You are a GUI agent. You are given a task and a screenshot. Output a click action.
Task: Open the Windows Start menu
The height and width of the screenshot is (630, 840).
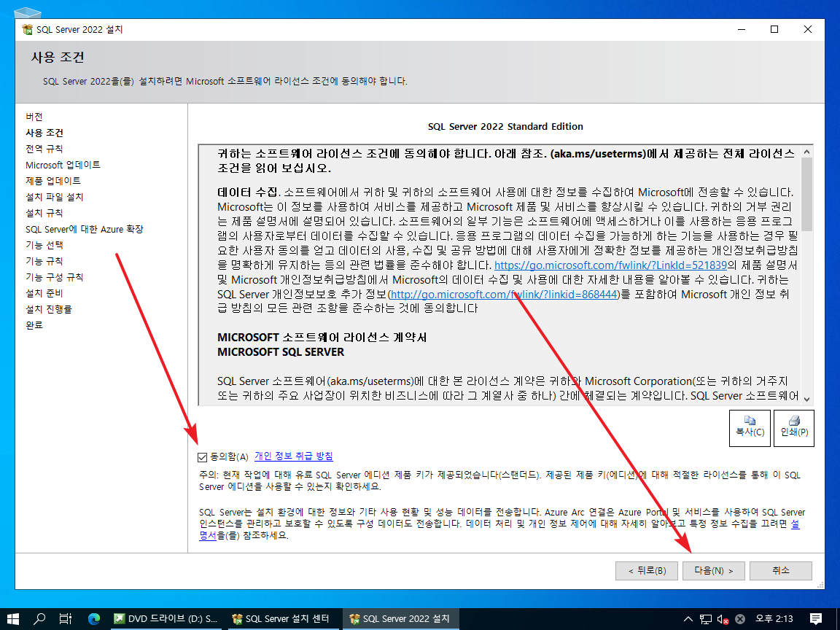(13, 619)
